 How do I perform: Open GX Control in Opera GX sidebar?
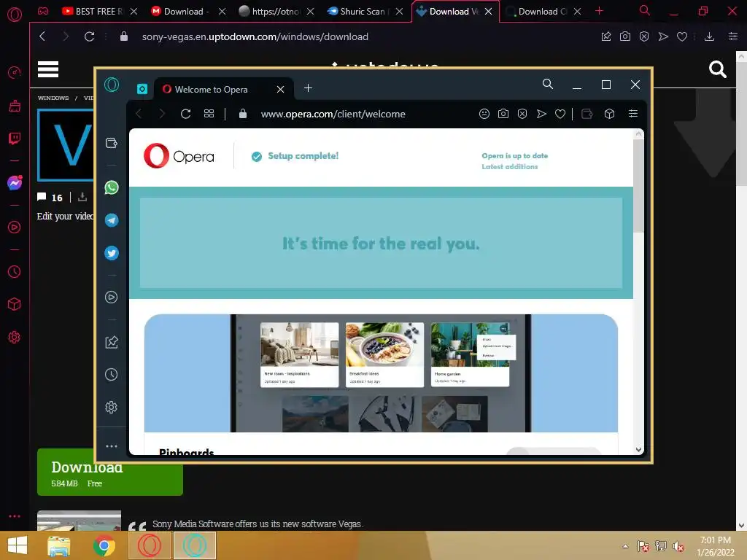pyautogui.click(x=15, y=73)
